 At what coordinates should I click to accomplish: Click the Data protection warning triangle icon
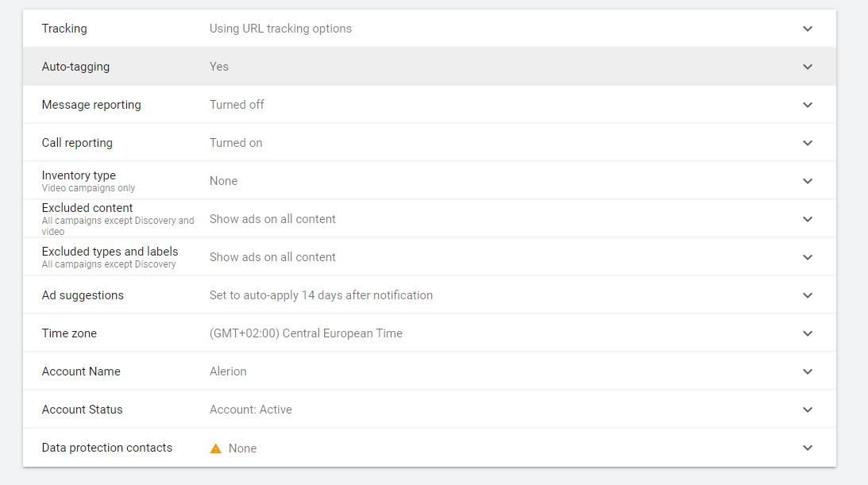215,448
